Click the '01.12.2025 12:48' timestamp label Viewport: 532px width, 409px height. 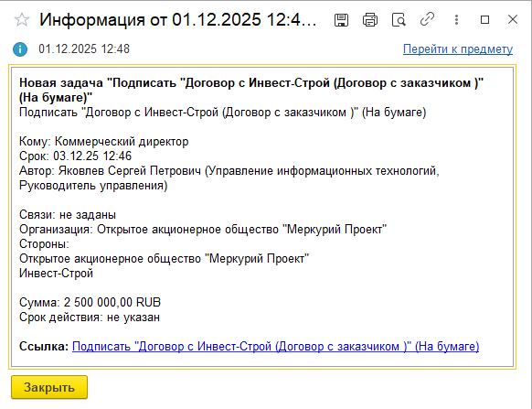click(x=84, y=48)
